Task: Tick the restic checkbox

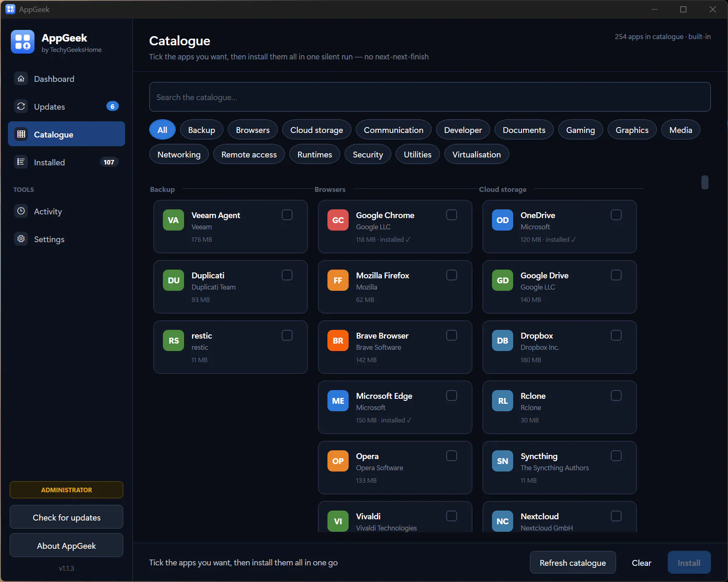Action: click(287, 335)
